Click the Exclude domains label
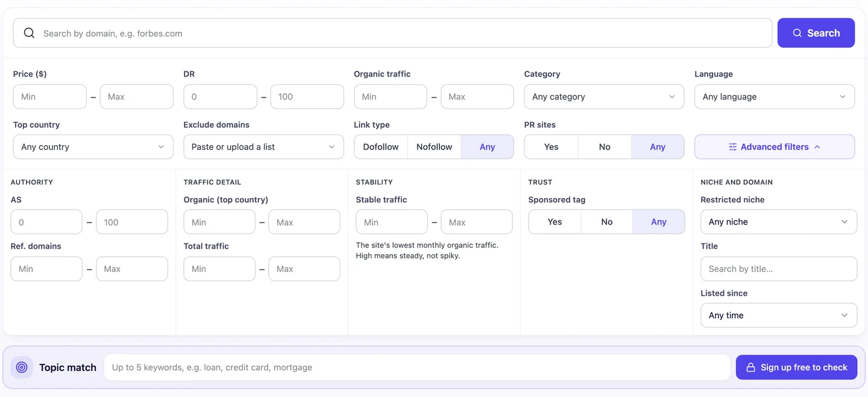Viewport: 868px width, 397px height. coord(216,125)
